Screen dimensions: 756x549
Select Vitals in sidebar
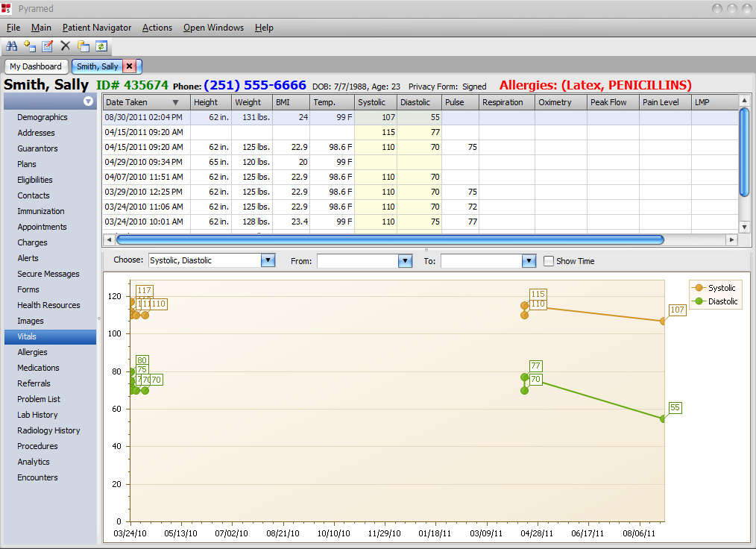coord(50,336)
